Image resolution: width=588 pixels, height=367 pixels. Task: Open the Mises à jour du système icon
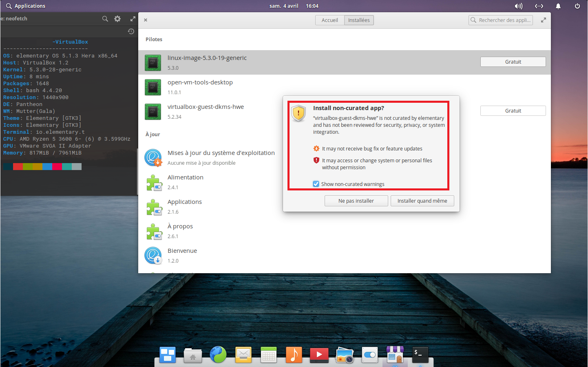[x=153, y=157]
